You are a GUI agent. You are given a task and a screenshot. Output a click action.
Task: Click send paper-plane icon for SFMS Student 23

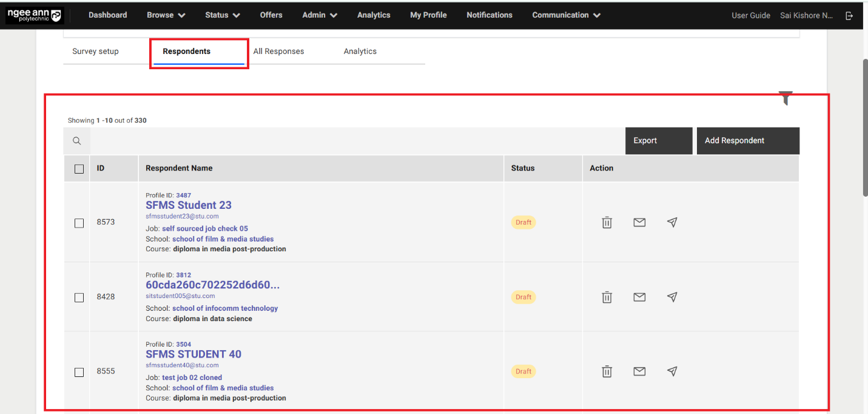[x=671, y=222]
